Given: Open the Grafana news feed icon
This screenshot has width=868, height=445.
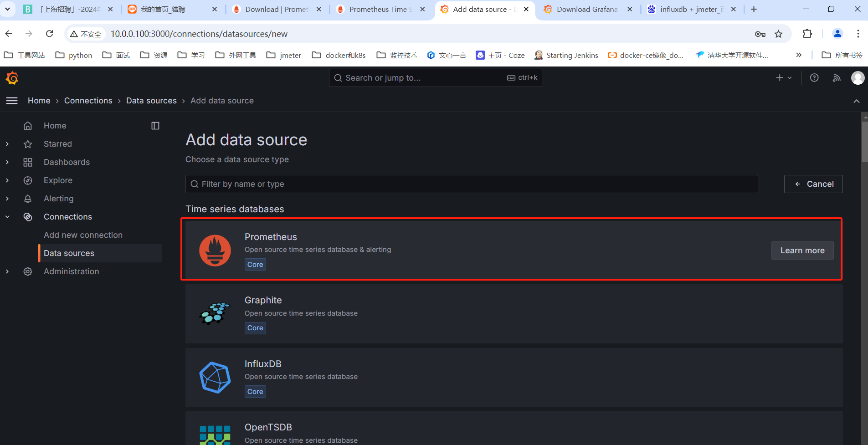Looking at the screenshot, I should click(837, 78).
